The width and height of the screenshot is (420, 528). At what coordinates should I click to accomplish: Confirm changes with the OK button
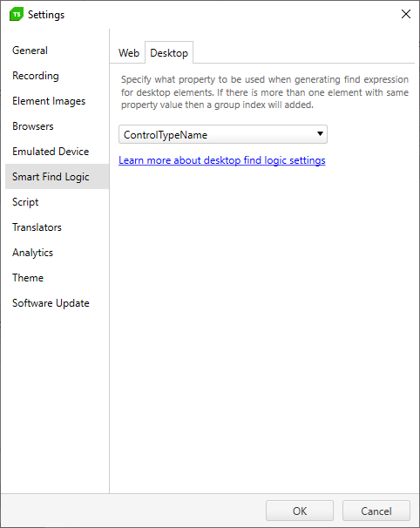pos(300,511)
